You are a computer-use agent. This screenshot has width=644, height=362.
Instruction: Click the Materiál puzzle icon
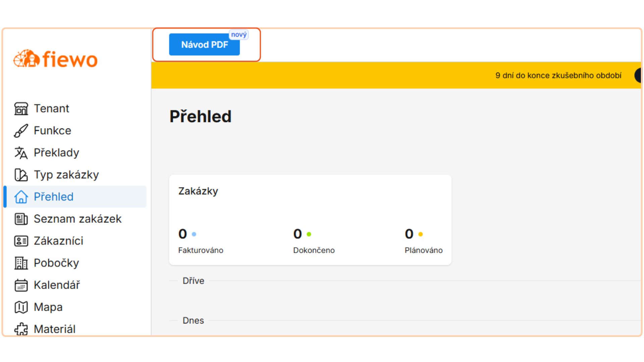point(21,329)
